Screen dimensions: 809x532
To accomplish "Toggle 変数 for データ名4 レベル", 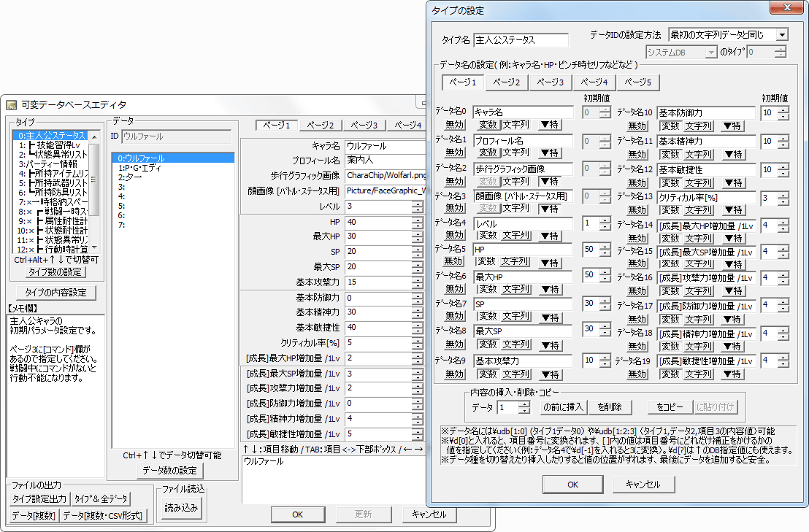I will click(487, 235).
